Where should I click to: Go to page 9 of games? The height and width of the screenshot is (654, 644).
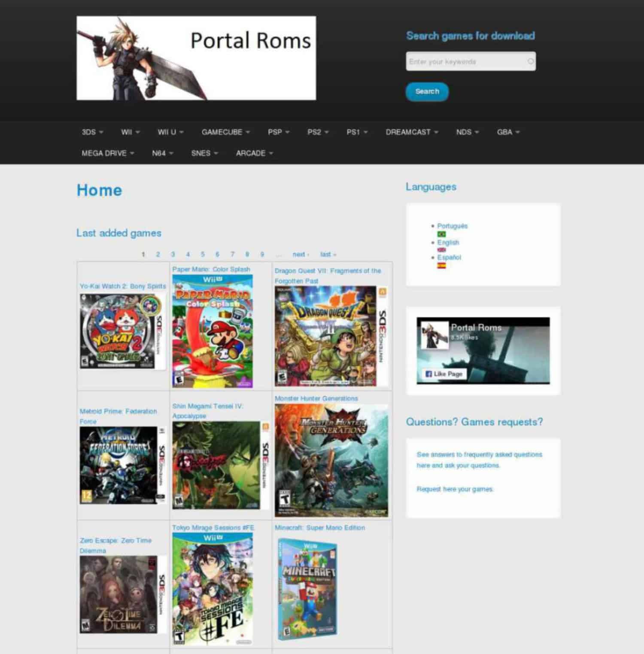[262, 254]
